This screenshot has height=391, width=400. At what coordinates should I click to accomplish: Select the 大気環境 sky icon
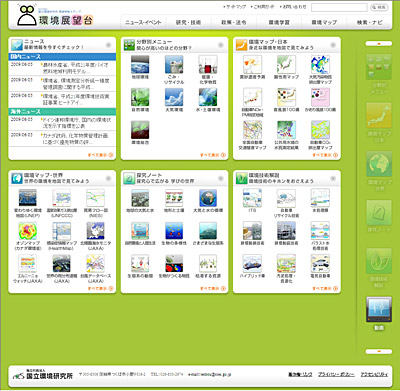pos(174,97)
